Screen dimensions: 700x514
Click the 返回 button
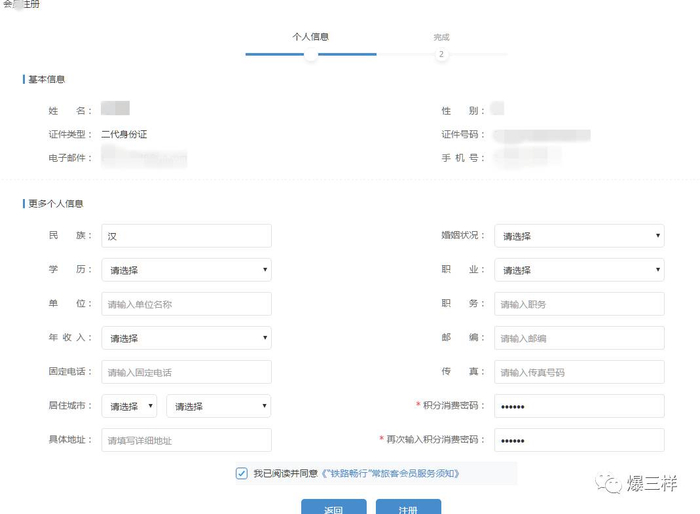coord(333,507)
